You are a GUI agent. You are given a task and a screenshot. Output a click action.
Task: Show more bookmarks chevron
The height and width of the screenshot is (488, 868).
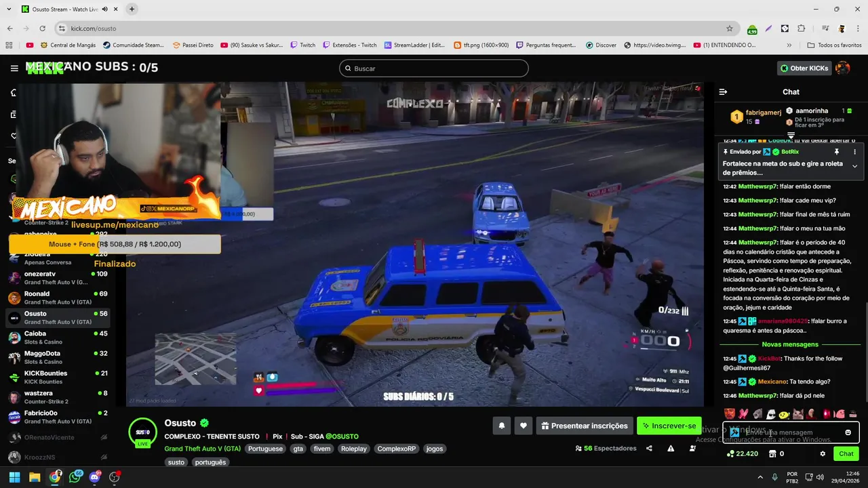pyautogui.click(x=789, y=45)
